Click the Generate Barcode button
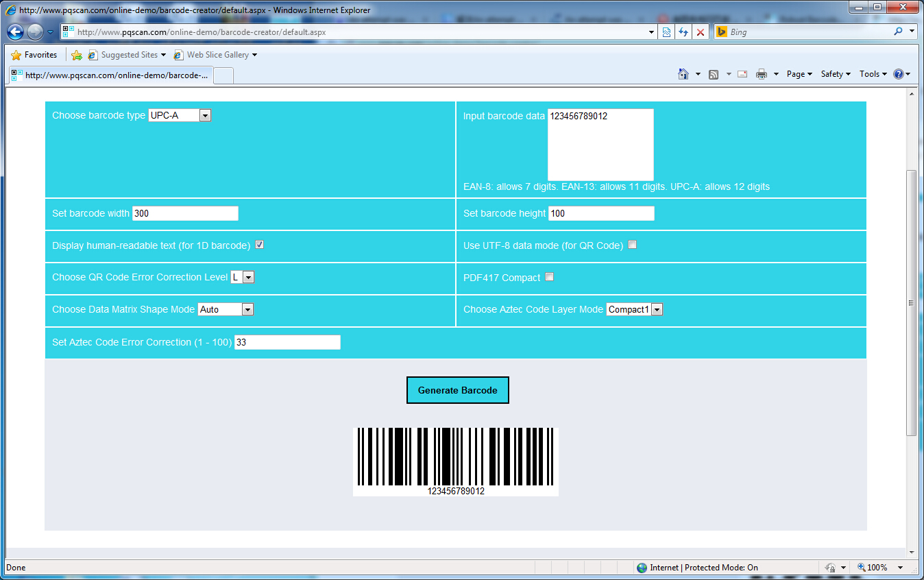Screen dimensions: 924x580 click(458, 390)
